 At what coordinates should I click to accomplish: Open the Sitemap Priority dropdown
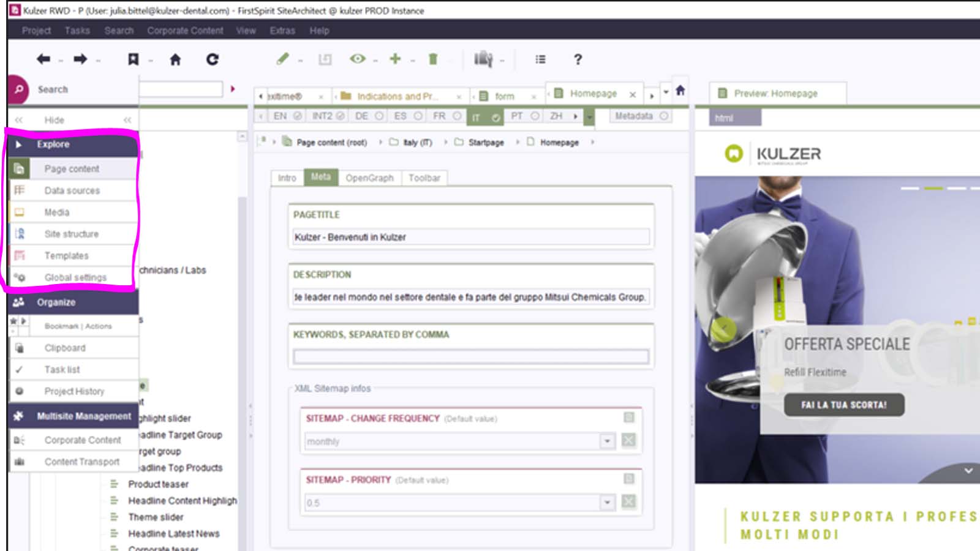(x=607, y=502)
